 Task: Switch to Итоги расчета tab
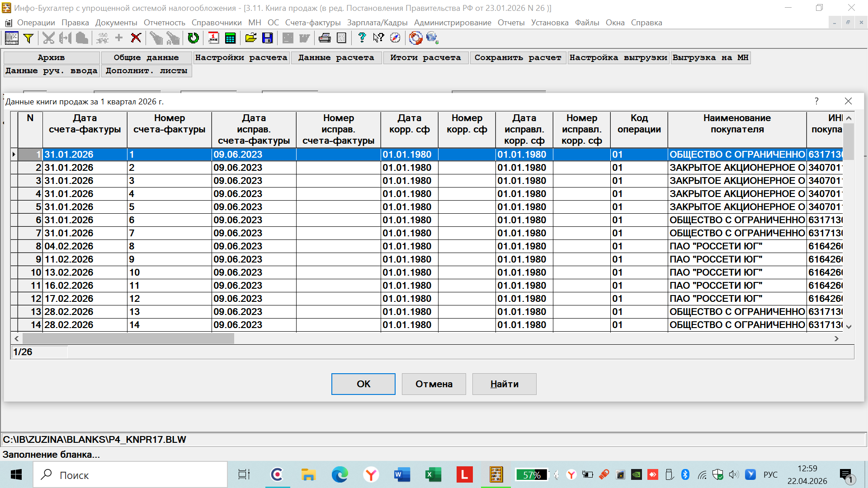[425, 58]
